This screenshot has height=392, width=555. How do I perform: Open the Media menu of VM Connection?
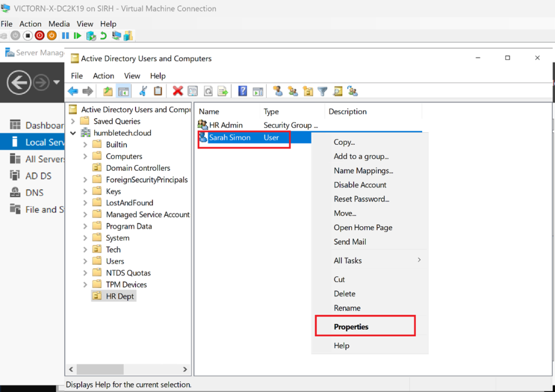pyautogui.click(x=59, y=24)
